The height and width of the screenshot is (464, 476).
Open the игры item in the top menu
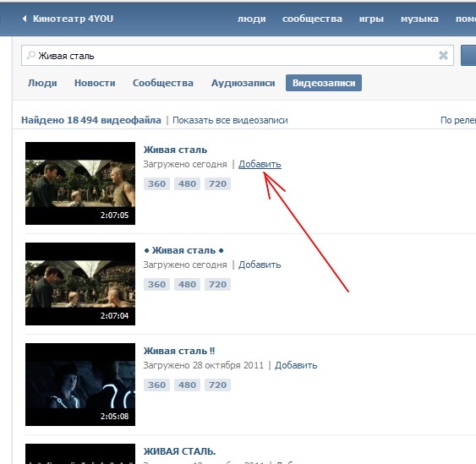coord(371,19)
